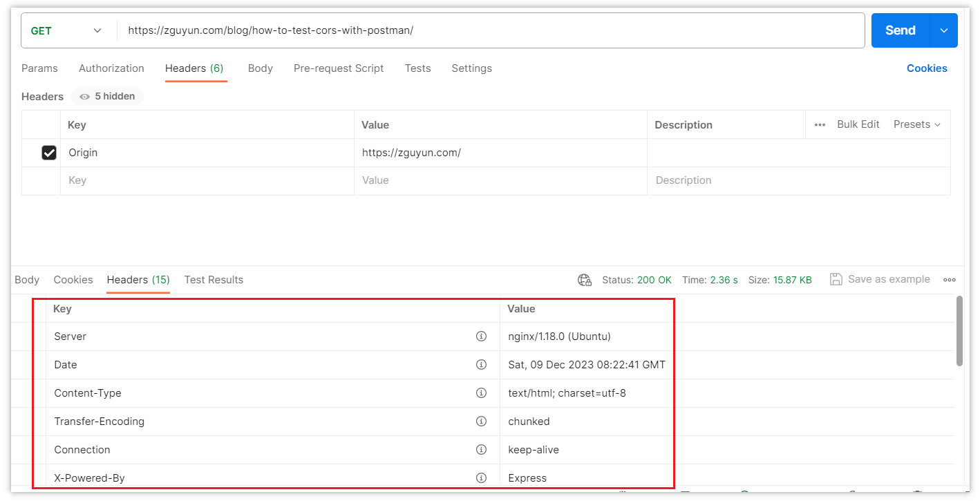Show info for the Content-Type header

point(481,393)
